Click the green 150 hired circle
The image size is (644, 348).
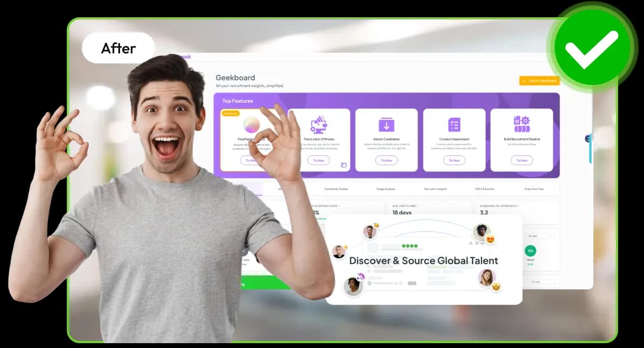tap(530, 251)
